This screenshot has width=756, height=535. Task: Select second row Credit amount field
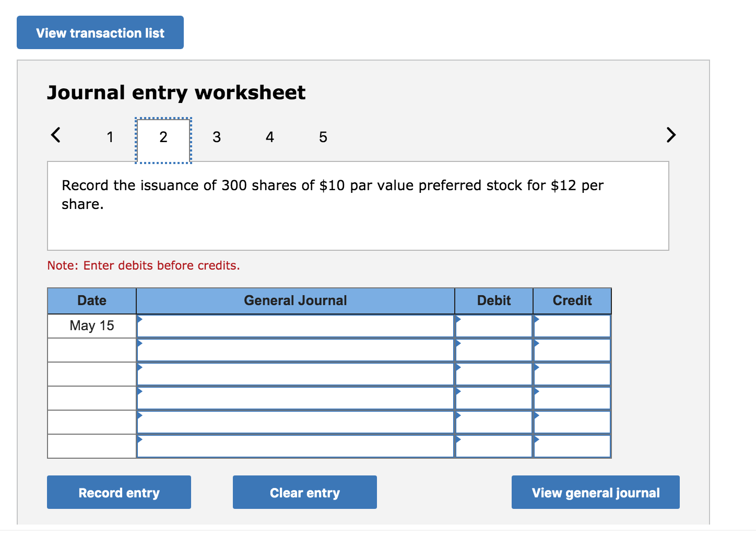pyautogui.click(x=572, y=350)
